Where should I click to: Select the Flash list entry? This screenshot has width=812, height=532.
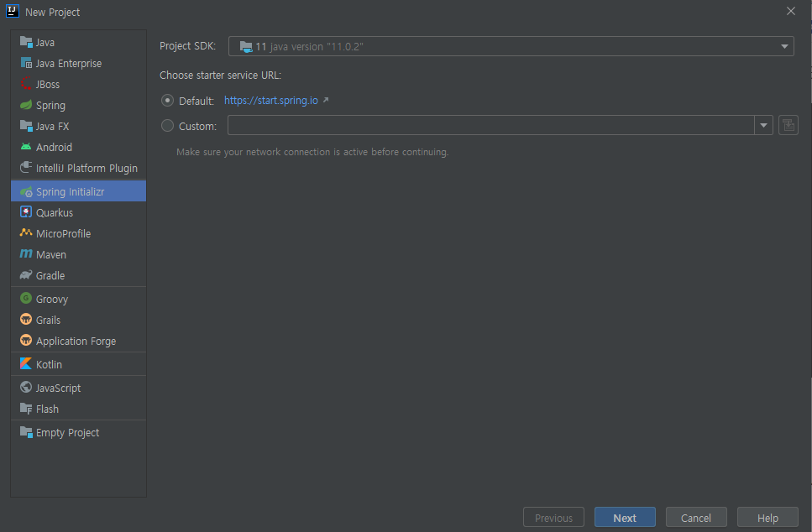tap(79, 409)
